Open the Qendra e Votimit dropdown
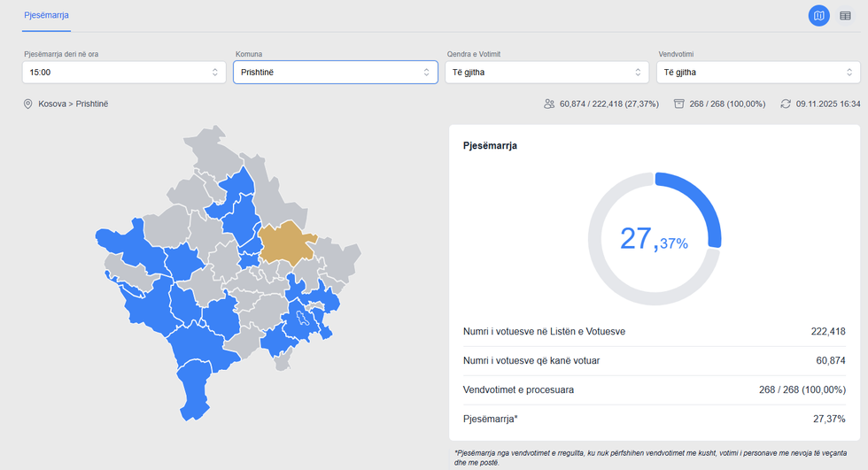The height and width of the screenshot is (470, 868). pyautogui.click(x=546, y=72)
